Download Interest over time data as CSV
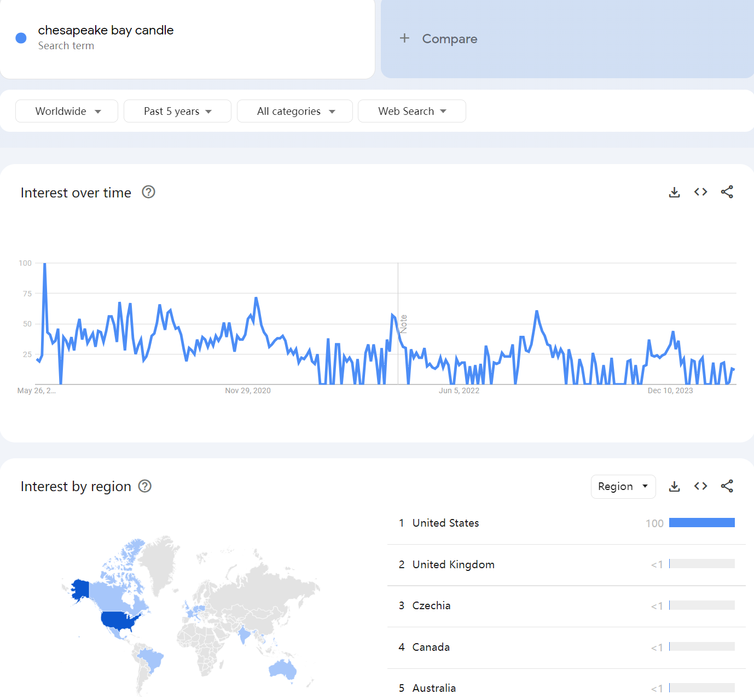Screen dimensions: 754x700 [674, 192]
